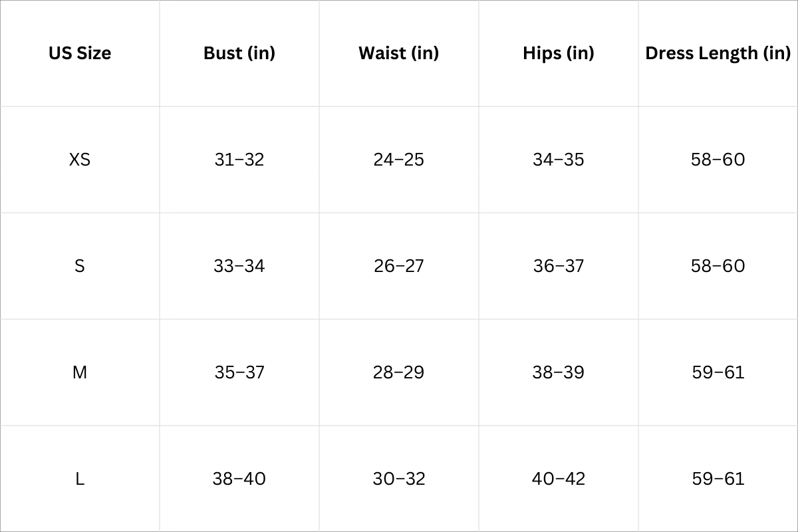Select the S hips value 36–37
The image size is (798, 532).
click(x=559, y=266)
